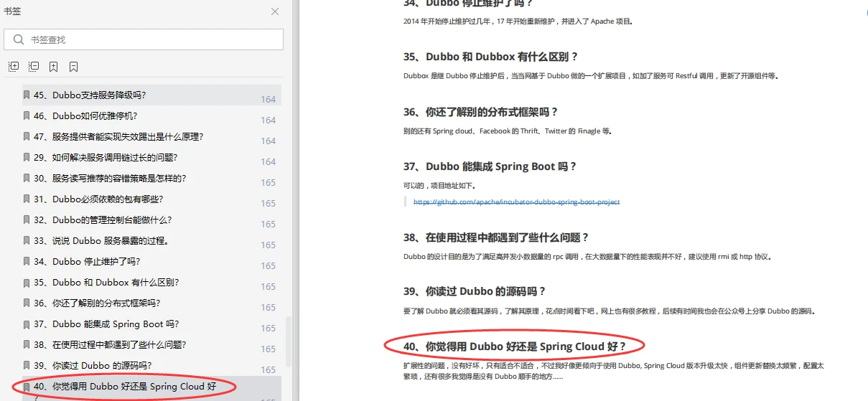
Task: Open bookmark 47、服务提供者能实现失效踢出是什么原理?
Action: tap(118, 136)
